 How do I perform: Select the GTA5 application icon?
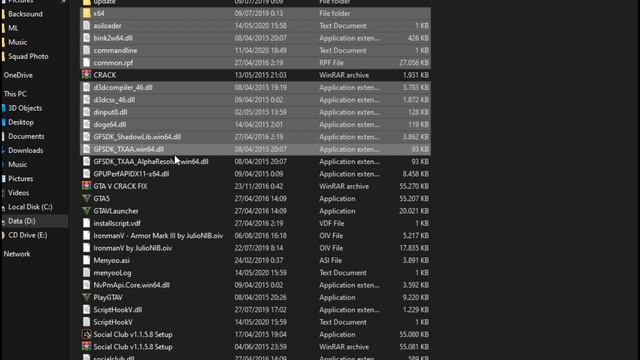86,198
